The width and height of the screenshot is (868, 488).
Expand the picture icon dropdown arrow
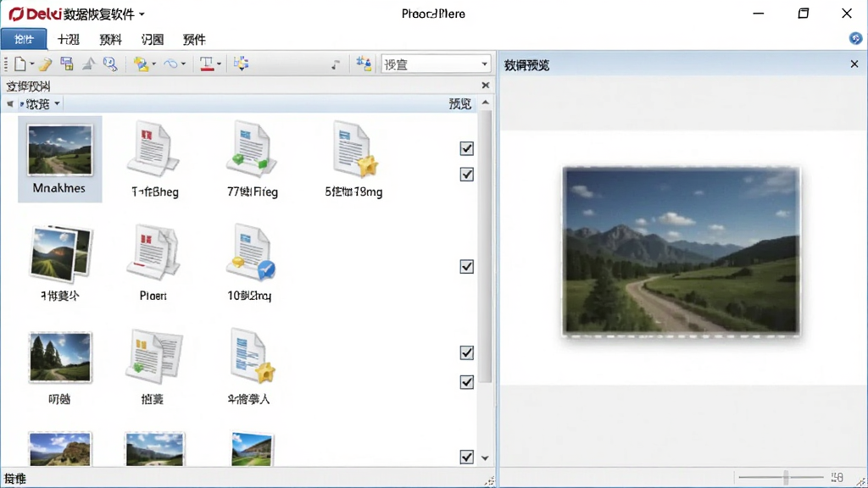(x=154, y=64)
